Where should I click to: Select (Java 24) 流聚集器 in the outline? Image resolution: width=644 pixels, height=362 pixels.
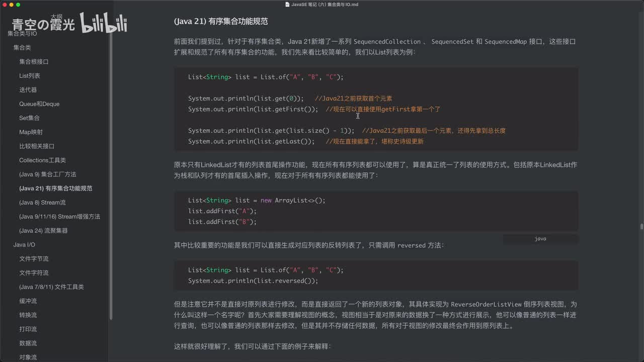coord(43,230)
